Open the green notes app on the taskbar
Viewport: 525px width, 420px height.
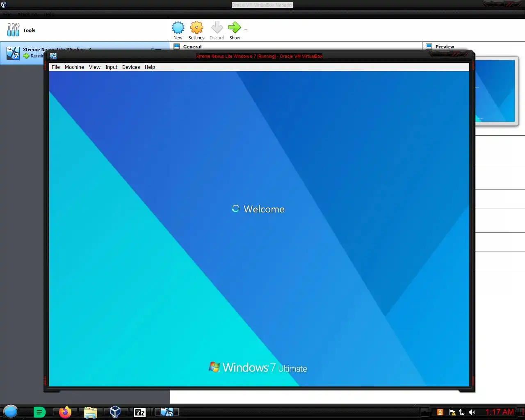click(x=39, y=412)
